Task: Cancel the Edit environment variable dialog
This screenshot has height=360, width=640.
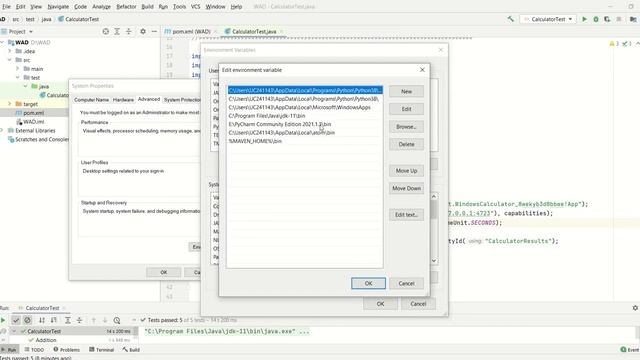Action: (406, 283)
